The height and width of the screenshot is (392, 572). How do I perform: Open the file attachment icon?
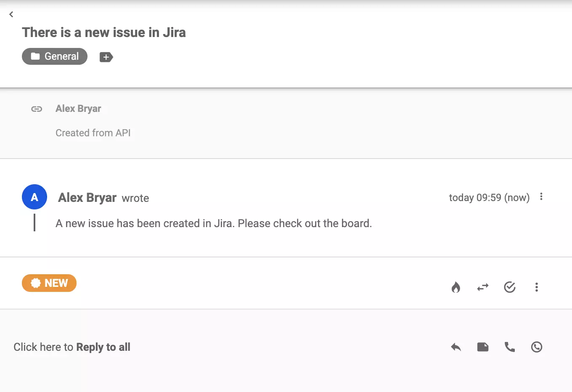tap(483, 347)
